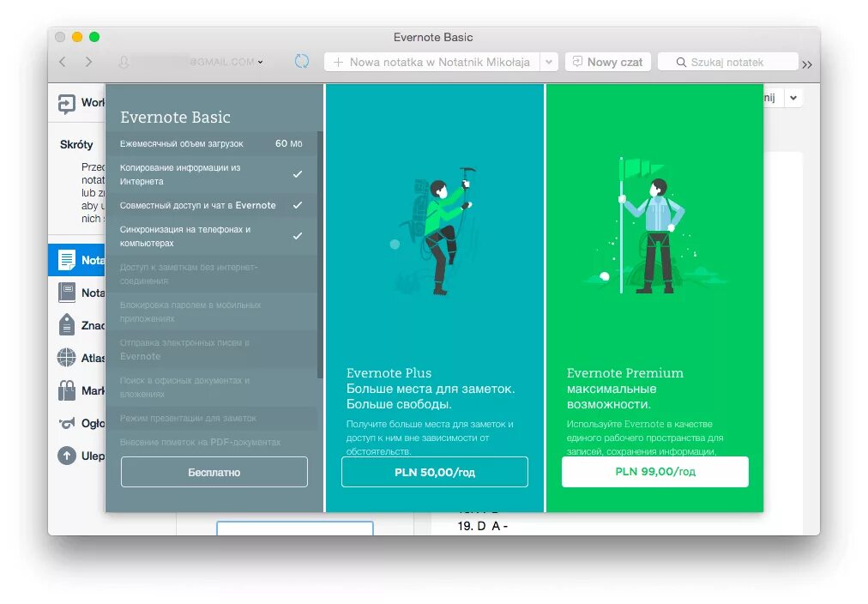Click the upgrade arrow sidebar icon
Viewport: 868px width, 604px height.
(66, 456)
